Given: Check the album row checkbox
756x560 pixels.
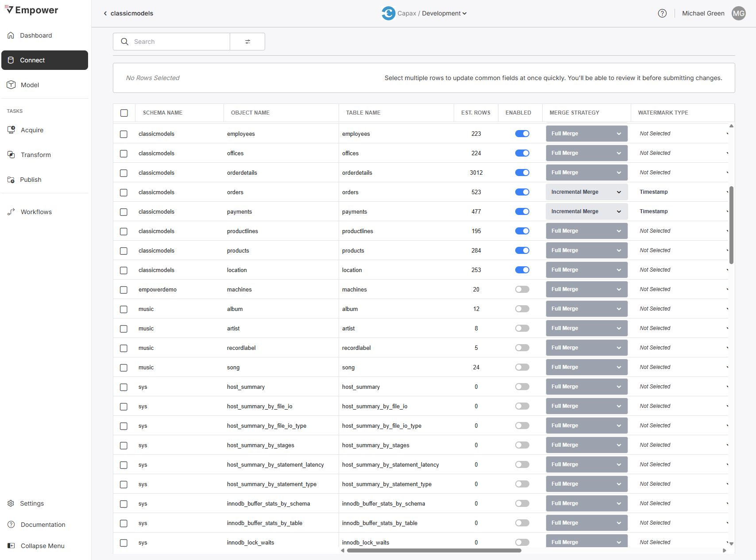Looking at the screenshot, I should [x=124, y=309].
